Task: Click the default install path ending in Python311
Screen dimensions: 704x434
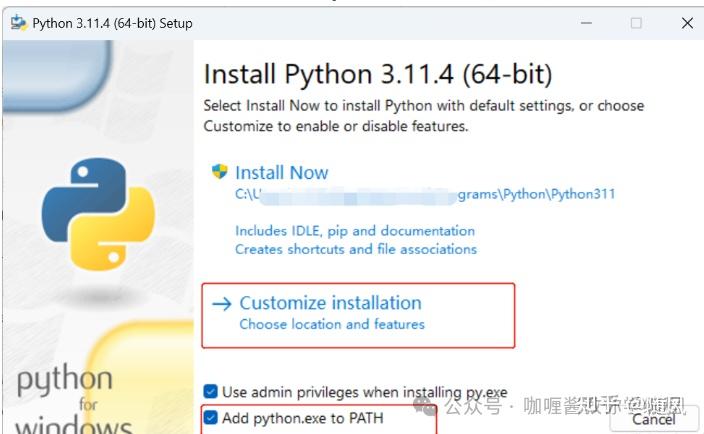Action: pyautogui.click(x=425, y=195)
